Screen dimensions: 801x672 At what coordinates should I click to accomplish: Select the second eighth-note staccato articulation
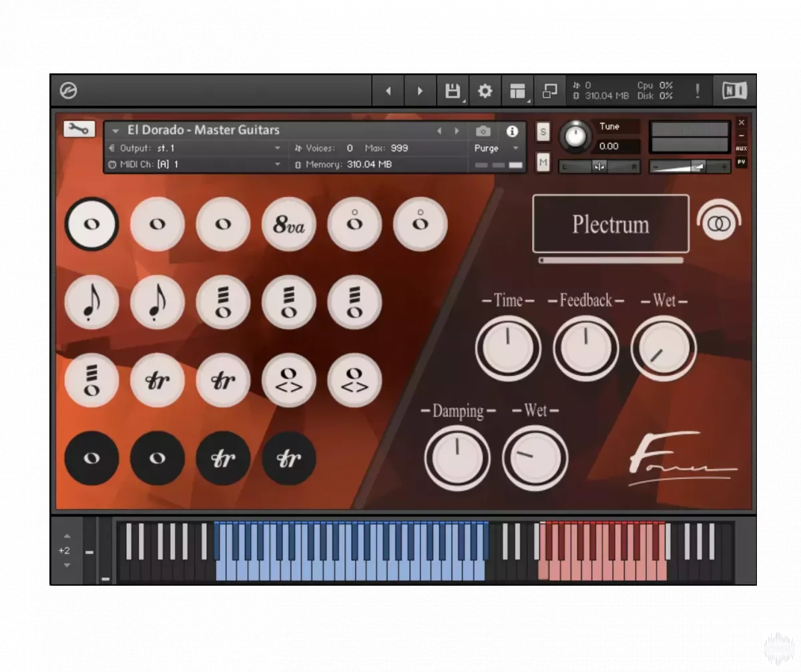[157, 302]
